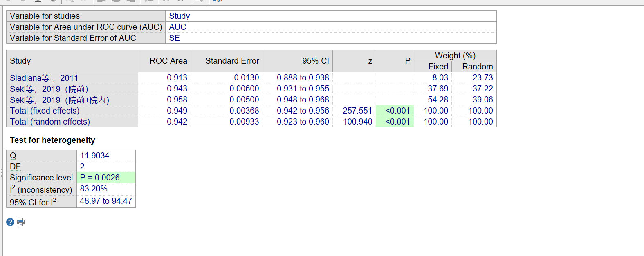Click the printer icon below the results
Screen dimensions: 644x256
21,222
